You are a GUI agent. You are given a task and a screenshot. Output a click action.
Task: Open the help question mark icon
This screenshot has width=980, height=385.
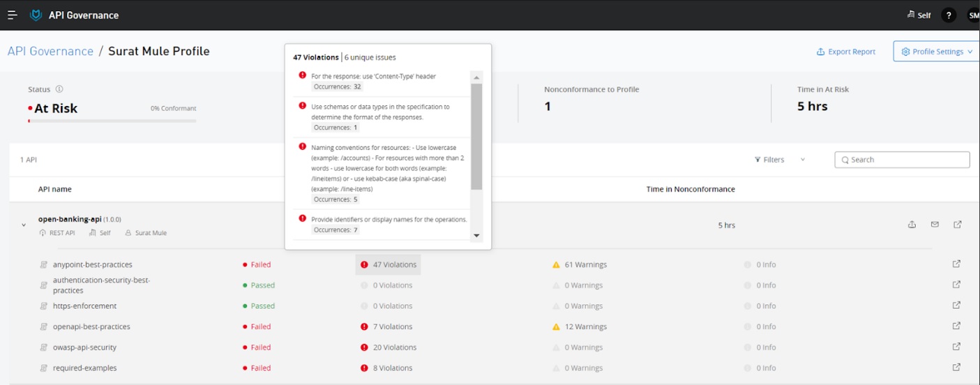(x=948, y=15)
